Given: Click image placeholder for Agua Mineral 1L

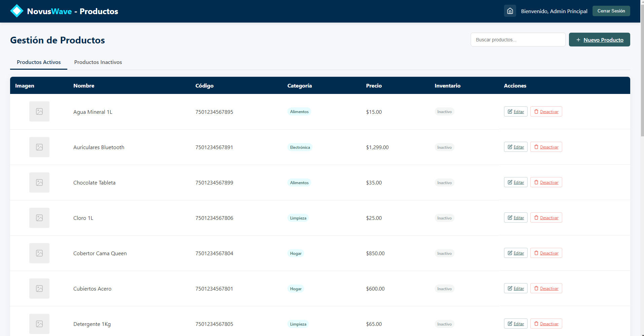Looking at the screenshot, I should 39,112.
